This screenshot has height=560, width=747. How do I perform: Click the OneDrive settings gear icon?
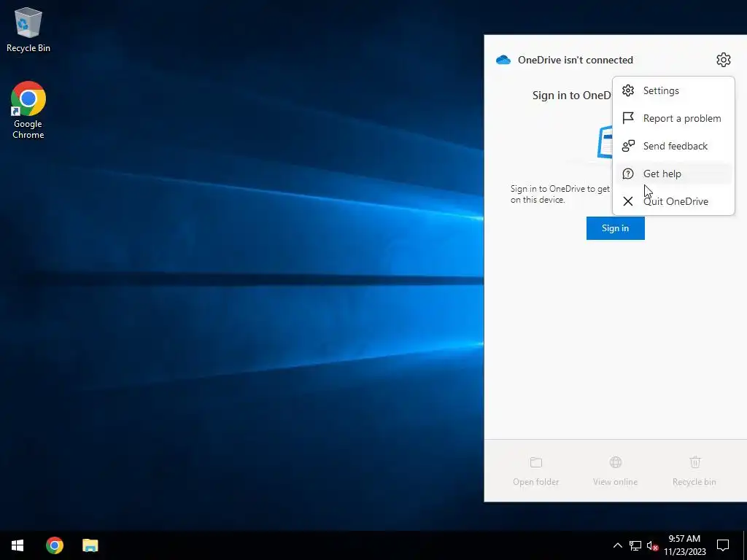(723, 60)
